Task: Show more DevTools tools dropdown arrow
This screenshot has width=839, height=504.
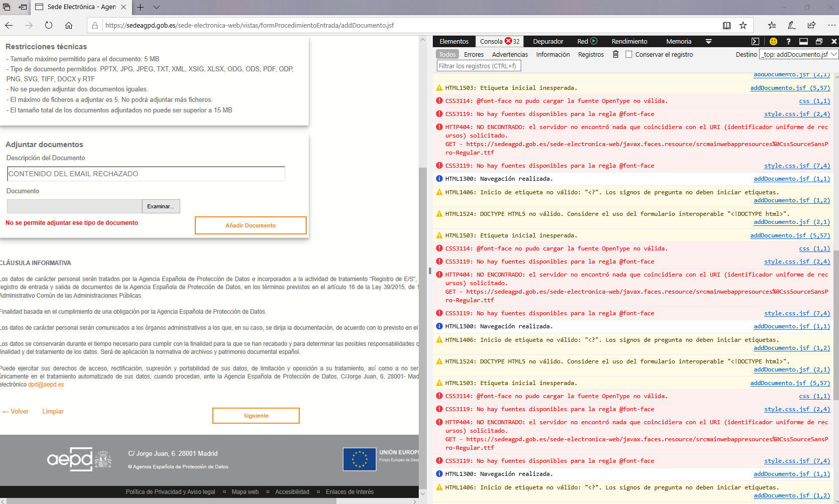Action: [x=708, y=41]
